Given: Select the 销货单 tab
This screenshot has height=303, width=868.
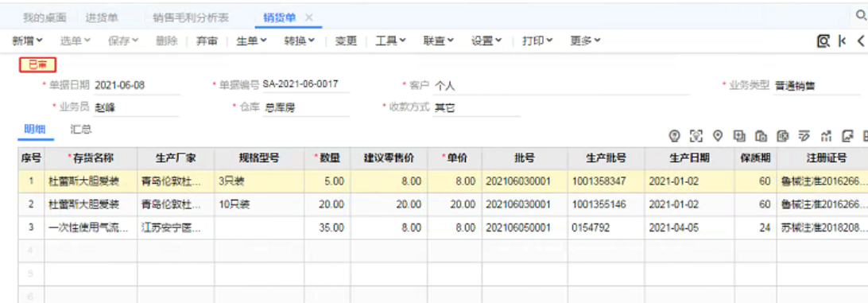Looking at the screenshot, I should coord(280,17).
